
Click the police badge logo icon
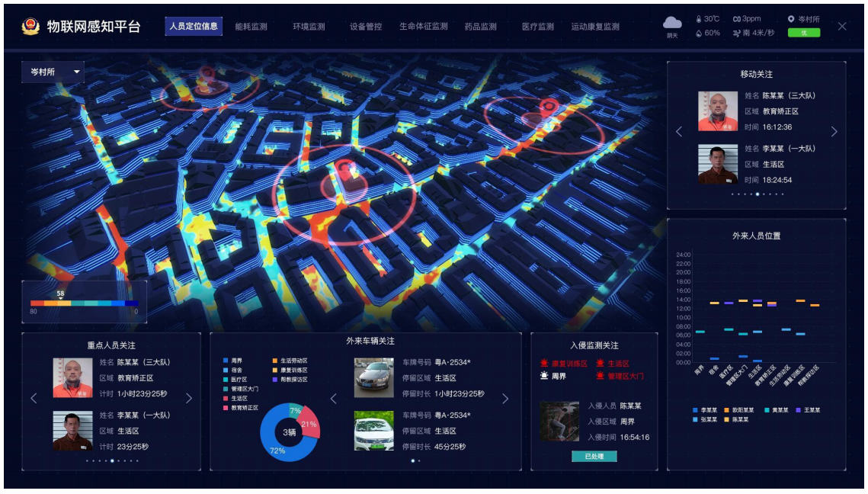click(30, 27)
